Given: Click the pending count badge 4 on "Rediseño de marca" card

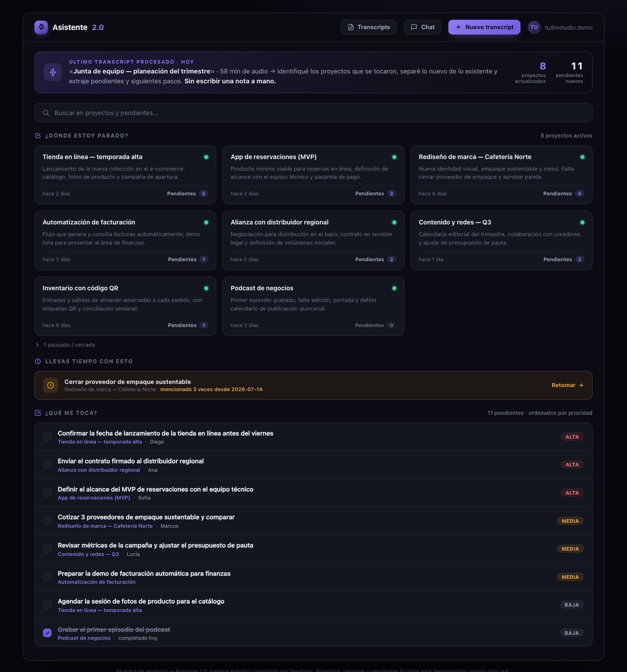Looking at the screenshot, I should pos(580,194).
